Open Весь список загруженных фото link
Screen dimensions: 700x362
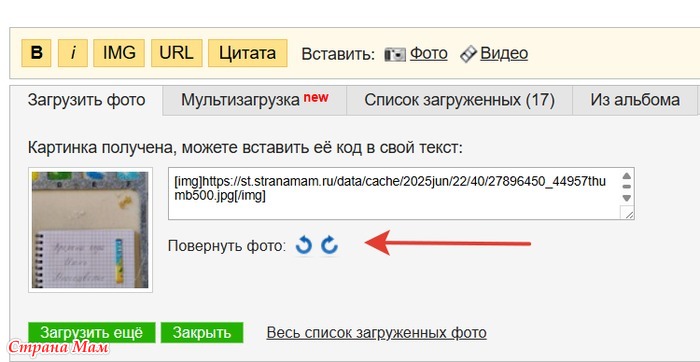[376, 333]
